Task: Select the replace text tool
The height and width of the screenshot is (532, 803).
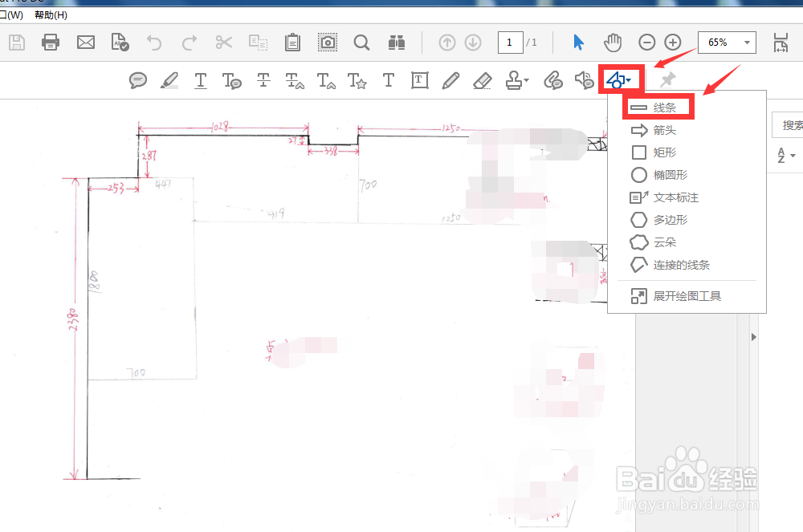Action: click(295, 81)
